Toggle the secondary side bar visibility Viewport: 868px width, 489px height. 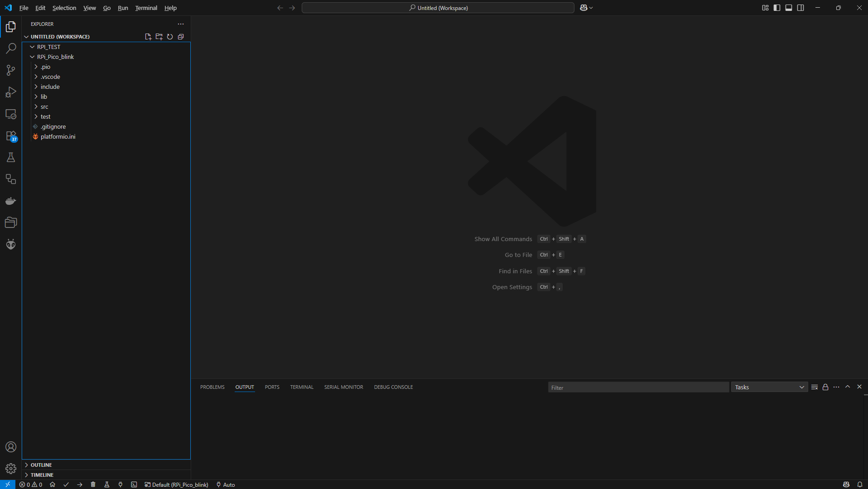pos(800,8)
